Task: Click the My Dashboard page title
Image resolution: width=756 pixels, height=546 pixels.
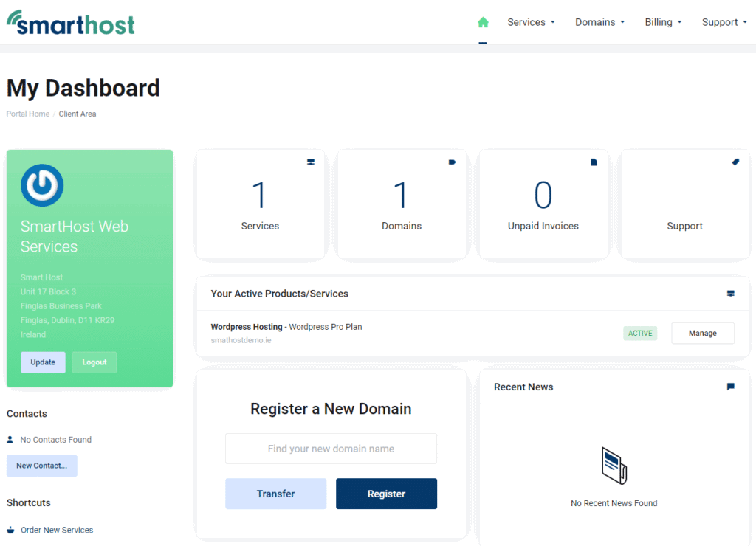Action: [83, 89]
